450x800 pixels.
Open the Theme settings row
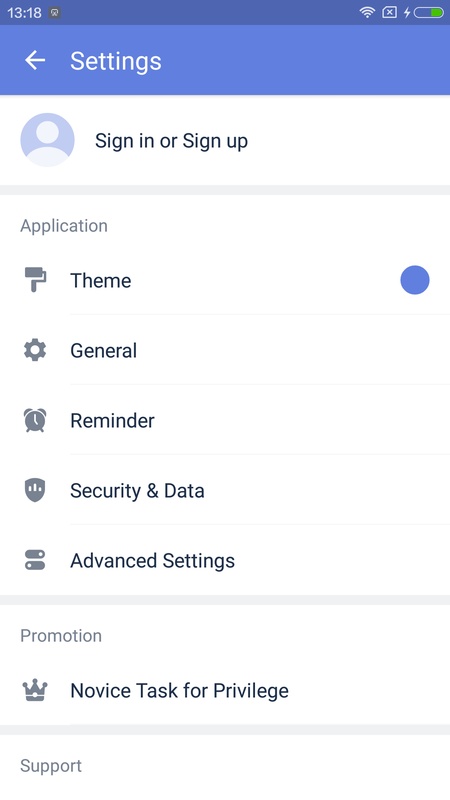pos(225,280)
